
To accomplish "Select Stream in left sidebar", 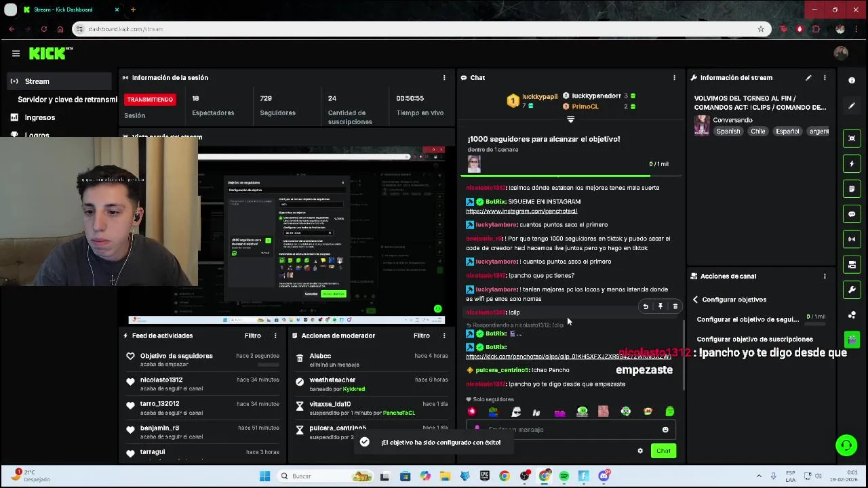I will coord(58,81).
